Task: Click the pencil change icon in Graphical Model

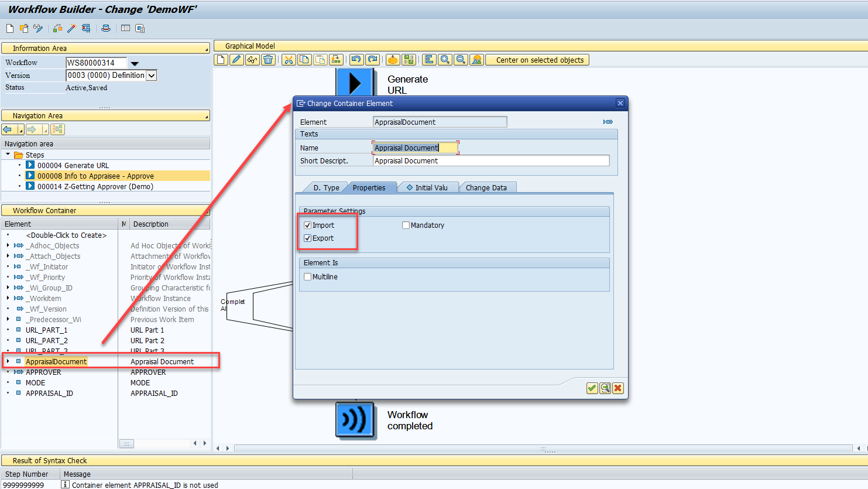Action: (236, 60)
